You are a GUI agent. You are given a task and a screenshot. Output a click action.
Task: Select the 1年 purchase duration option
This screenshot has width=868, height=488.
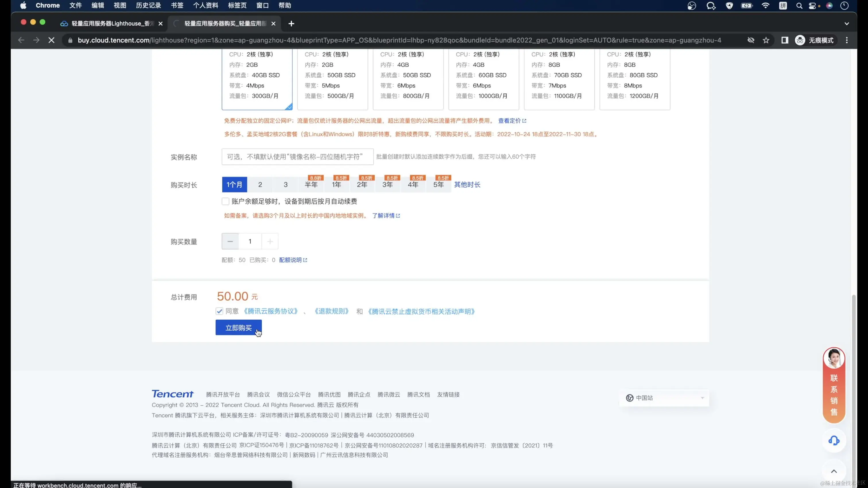[x=336, y=184]
